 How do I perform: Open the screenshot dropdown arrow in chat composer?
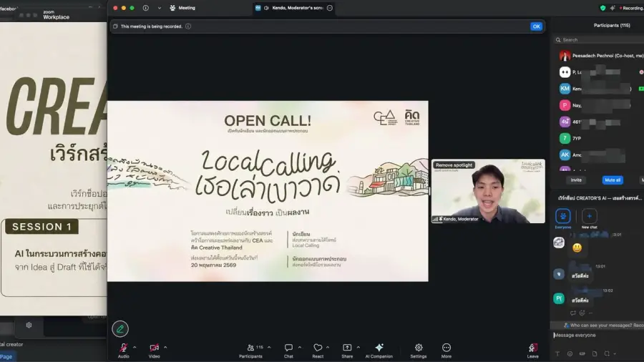[615, 354]
